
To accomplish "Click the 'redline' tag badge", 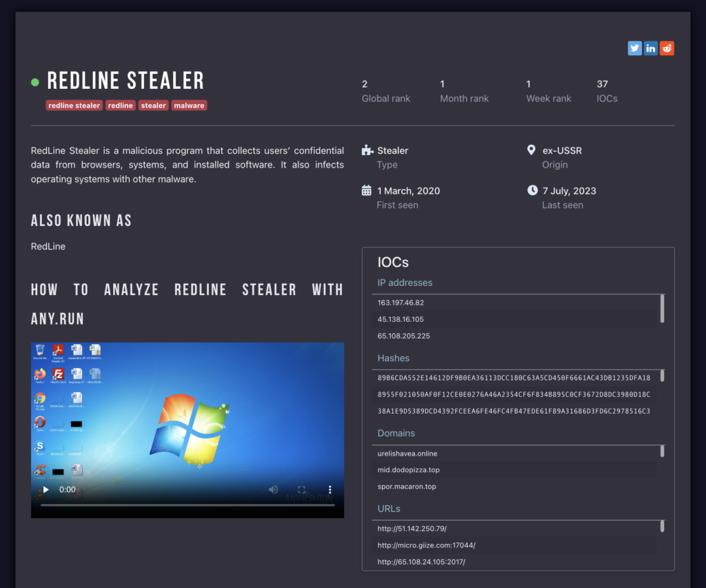I will 121,105.
